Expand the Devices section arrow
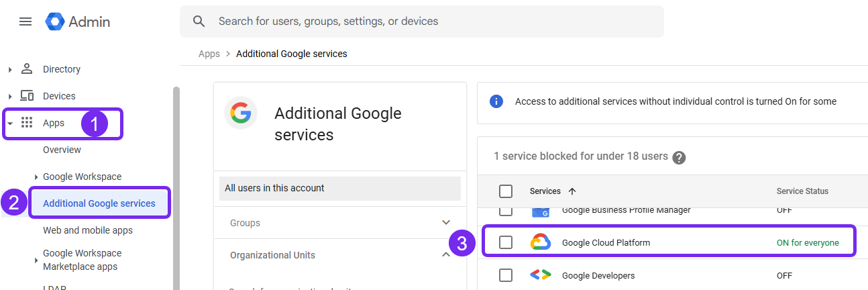 pos(9,96)
